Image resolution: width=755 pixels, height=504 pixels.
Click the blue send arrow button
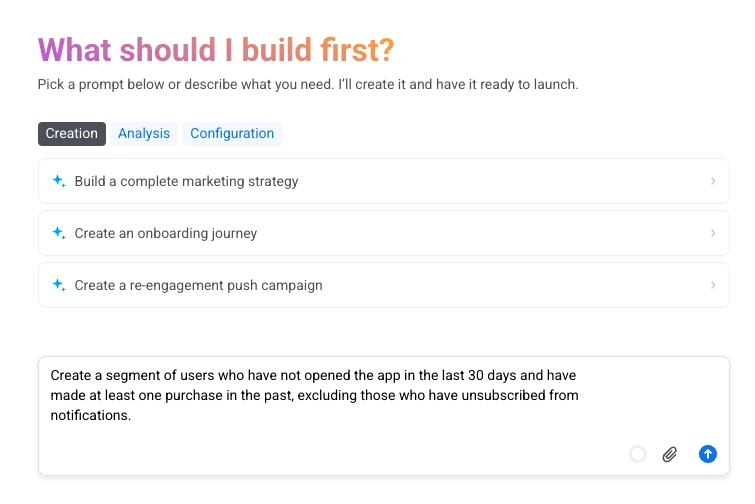[708, 454]
